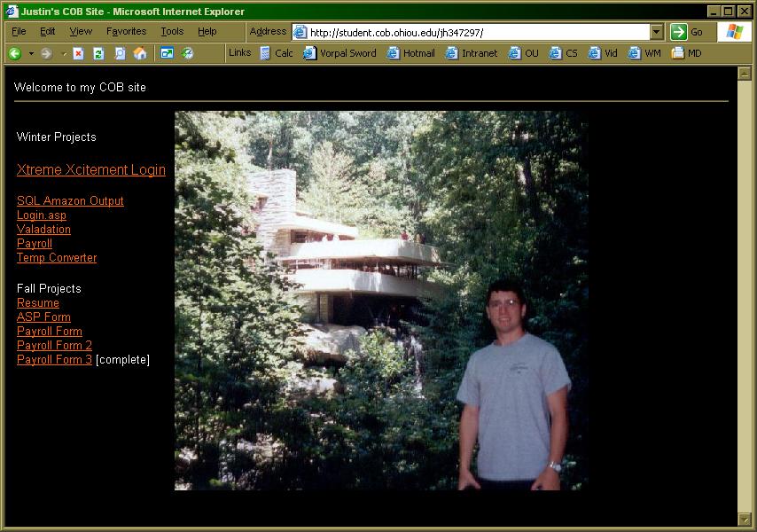757x532 pixels.
Task: Open the SQL Amazon Output link
Action: (70, 200)
